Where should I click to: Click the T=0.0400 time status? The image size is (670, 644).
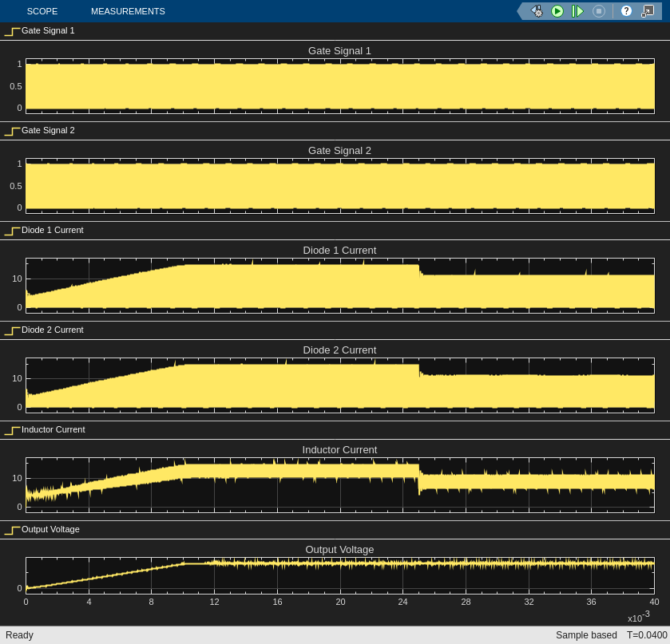[647, 635]
